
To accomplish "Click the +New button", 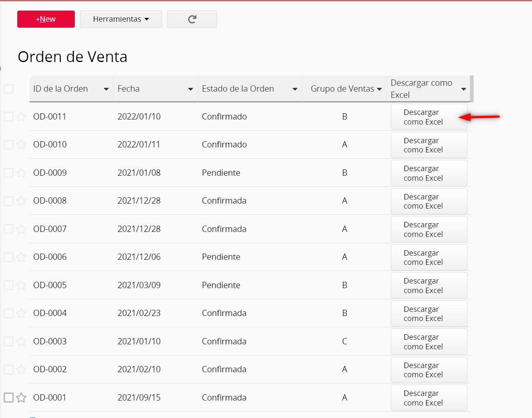I will [46, 19].
